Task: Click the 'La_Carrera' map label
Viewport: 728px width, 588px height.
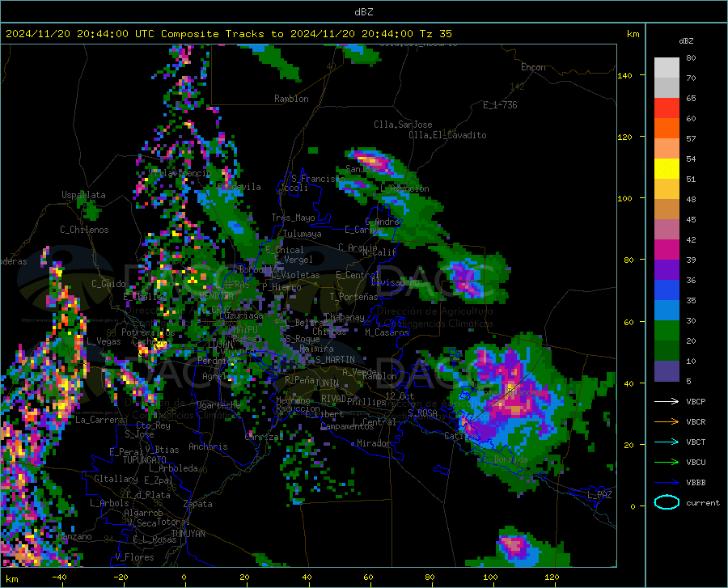Action: coord(99,420)
